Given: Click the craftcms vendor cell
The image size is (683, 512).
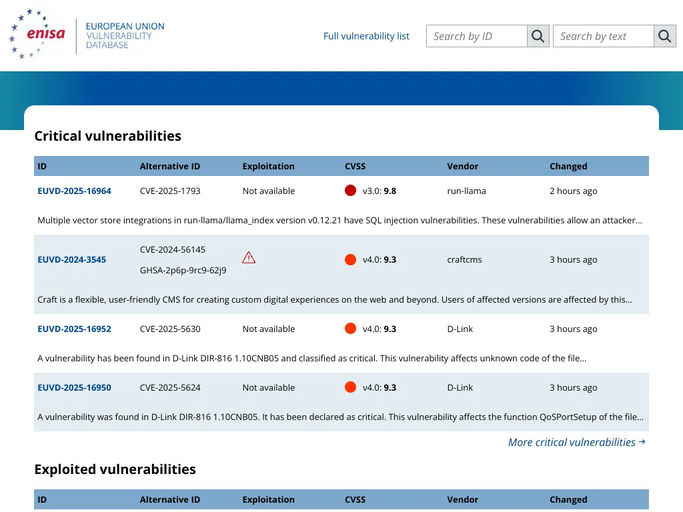Looking at the screenshot, I should click(464, 260).
